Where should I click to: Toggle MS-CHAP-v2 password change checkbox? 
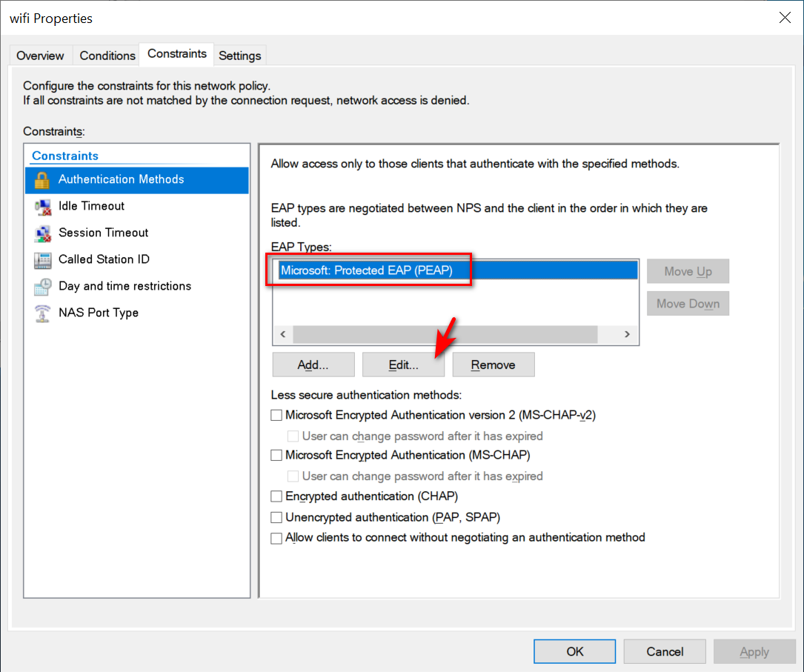pos(293,436)
